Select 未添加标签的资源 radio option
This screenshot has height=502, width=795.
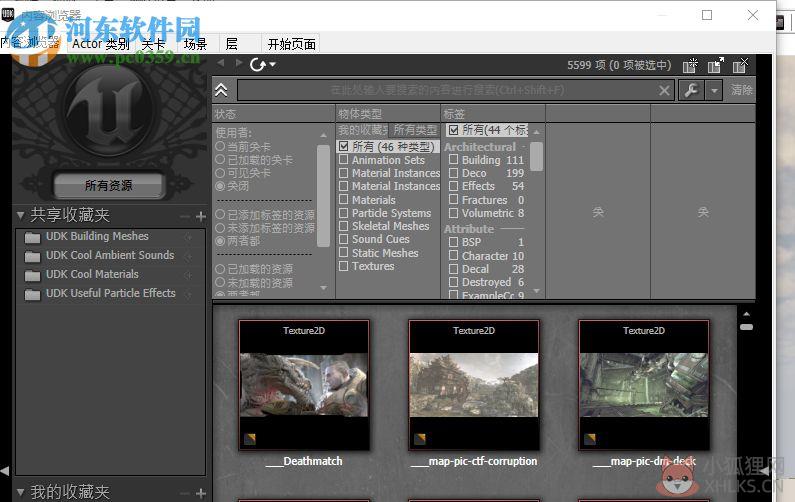220,228
